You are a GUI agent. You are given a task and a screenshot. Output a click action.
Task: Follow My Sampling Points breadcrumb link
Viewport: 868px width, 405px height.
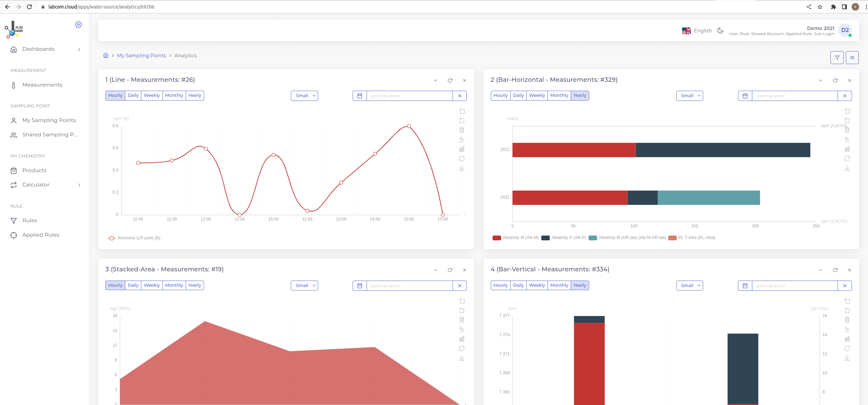coord(141,56)
